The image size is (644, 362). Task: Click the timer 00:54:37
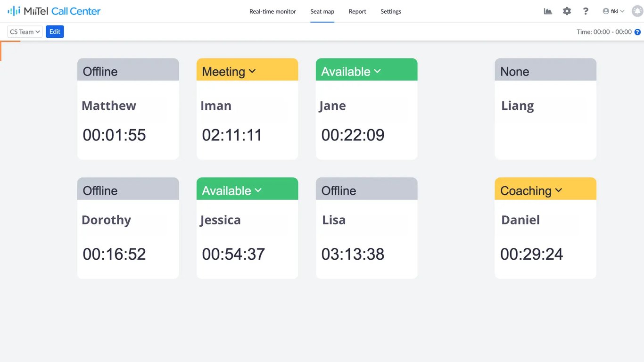(x=233, y=255)
